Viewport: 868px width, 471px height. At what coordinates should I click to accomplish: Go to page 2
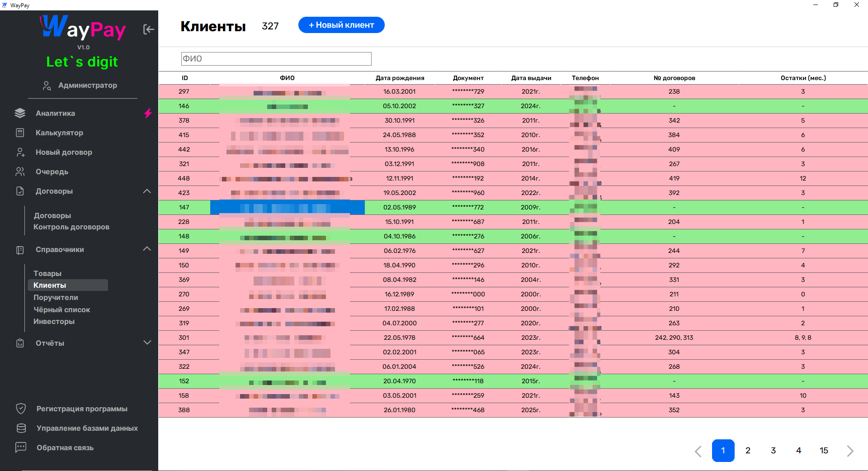(x=748, y=451)
